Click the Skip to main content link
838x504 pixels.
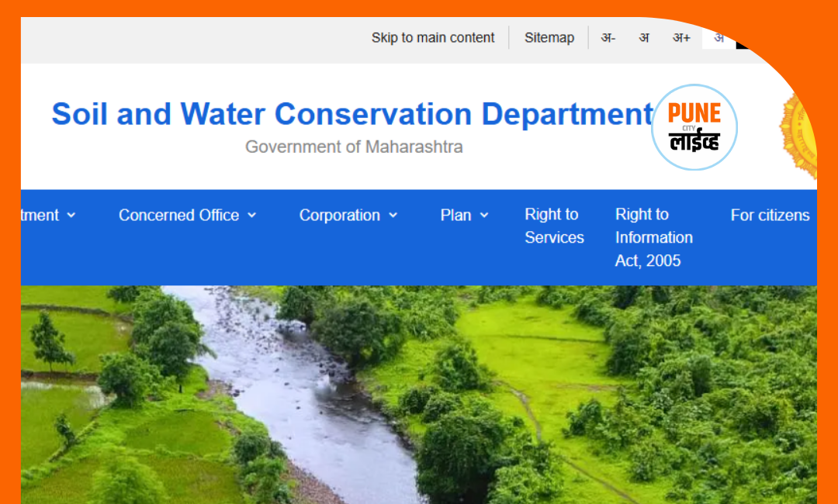[x=432, y=37]
